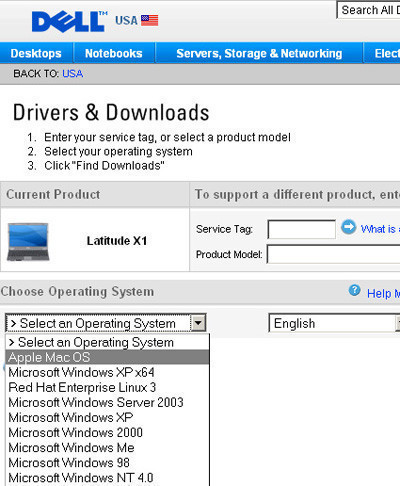Select Red Hat Enterprise Linux 3
Screen dimensions: 400x486
pyautogui.click(x=107, y=387)
